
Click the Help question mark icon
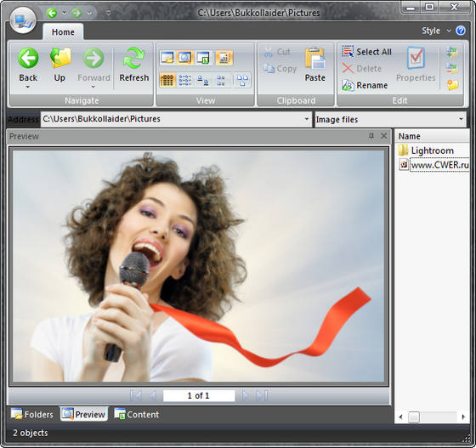tap(461, 31)
